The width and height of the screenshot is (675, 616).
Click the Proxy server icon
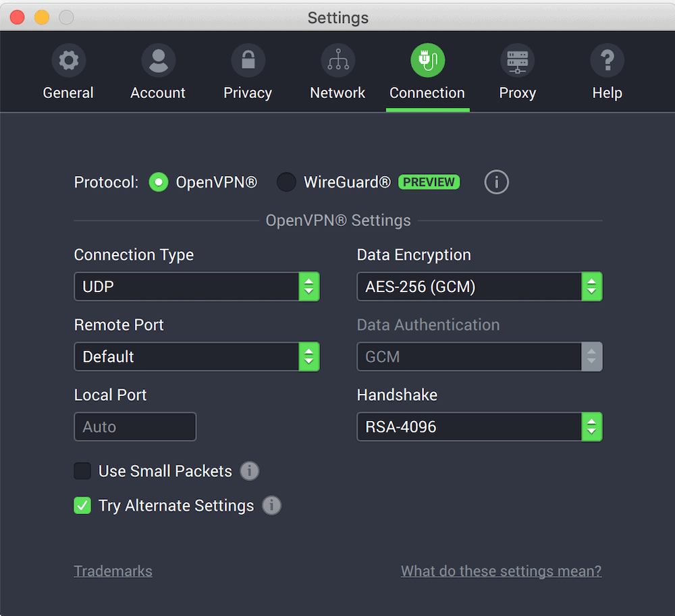click(x=517, y=61)
